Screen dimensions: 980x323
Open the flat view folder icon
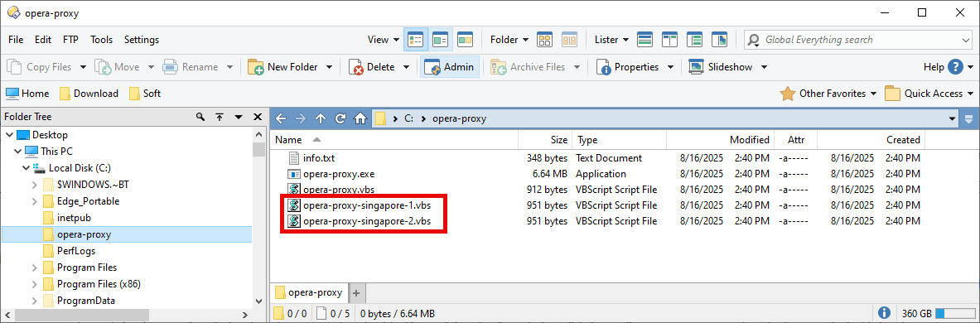pyautogui.click(x=544, y=40)
